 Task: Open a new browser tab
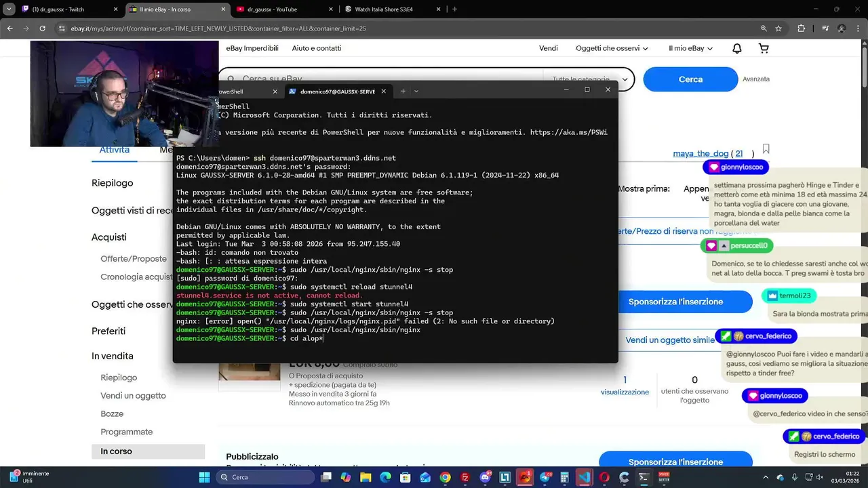point(454,9)
